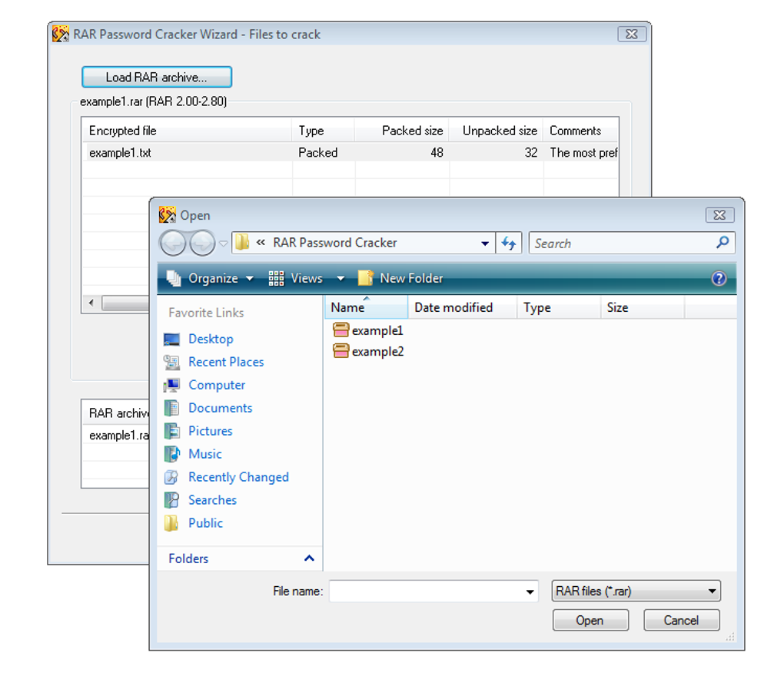Viewport: 784px width, 676px height.
Task: Click the Views toolbar button
Action: pos(295,278)
